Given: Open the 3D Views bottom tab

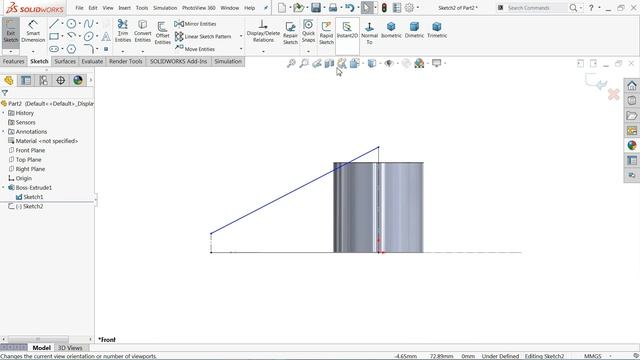Looking at the screenshot, I should tap(70, 348).
